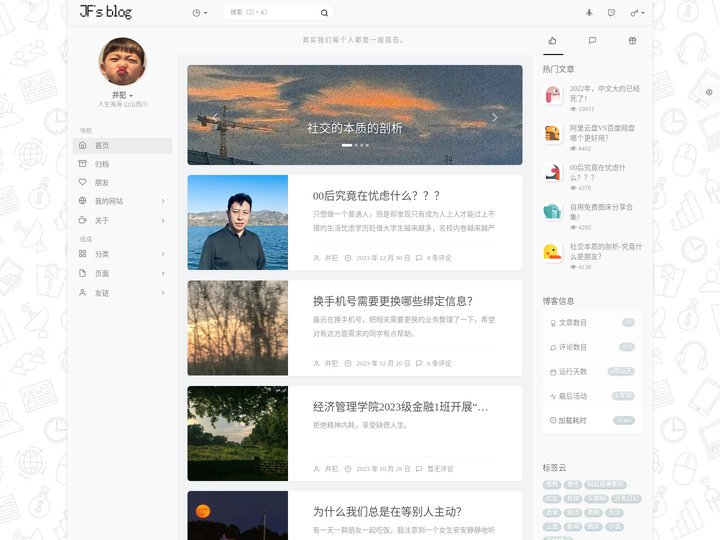Click heart icon beside 朋友
This screenshot has width=720, height=540.
pos(83,182)
